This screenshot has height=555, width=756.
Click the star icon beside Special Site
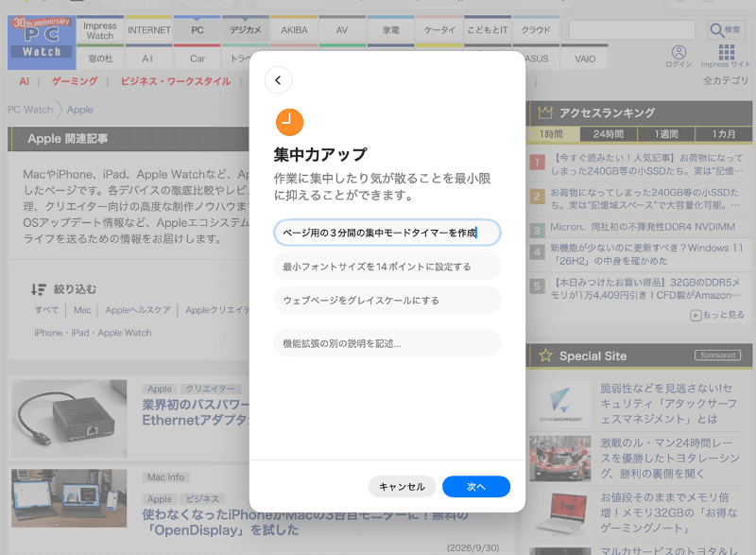[545, 356]
